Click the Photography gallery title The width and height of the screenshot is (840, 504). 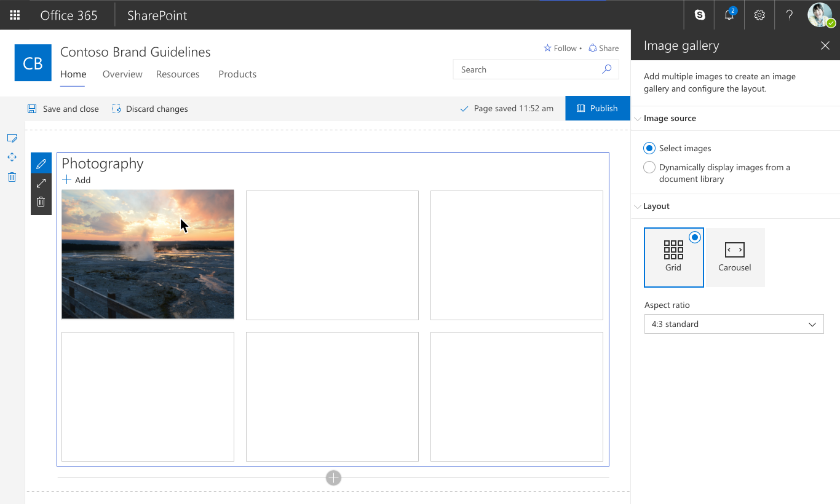click(103, 163)
